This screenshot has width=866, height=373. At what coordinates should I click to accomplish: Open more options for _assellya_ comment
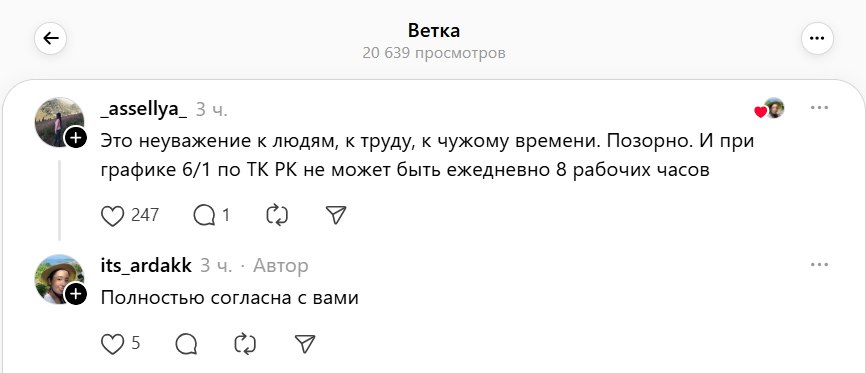[x=819, y=108]
